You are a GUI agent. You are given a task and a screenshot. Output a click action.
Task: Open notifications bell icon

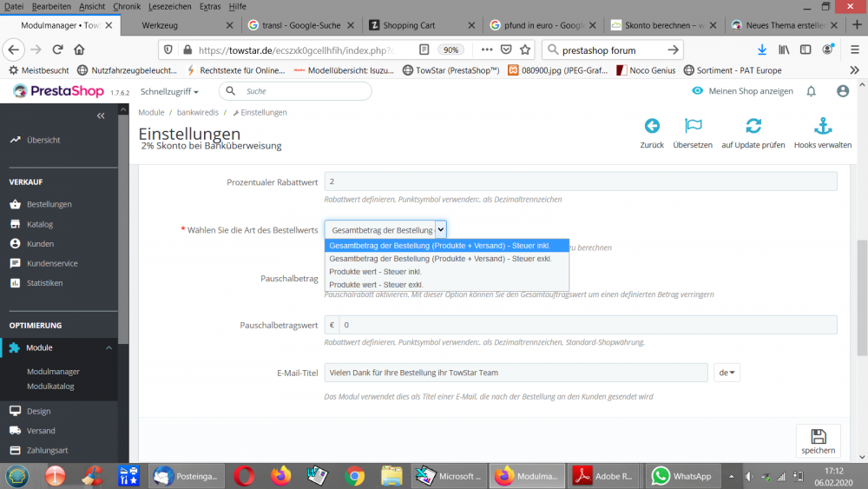point(811,91)
